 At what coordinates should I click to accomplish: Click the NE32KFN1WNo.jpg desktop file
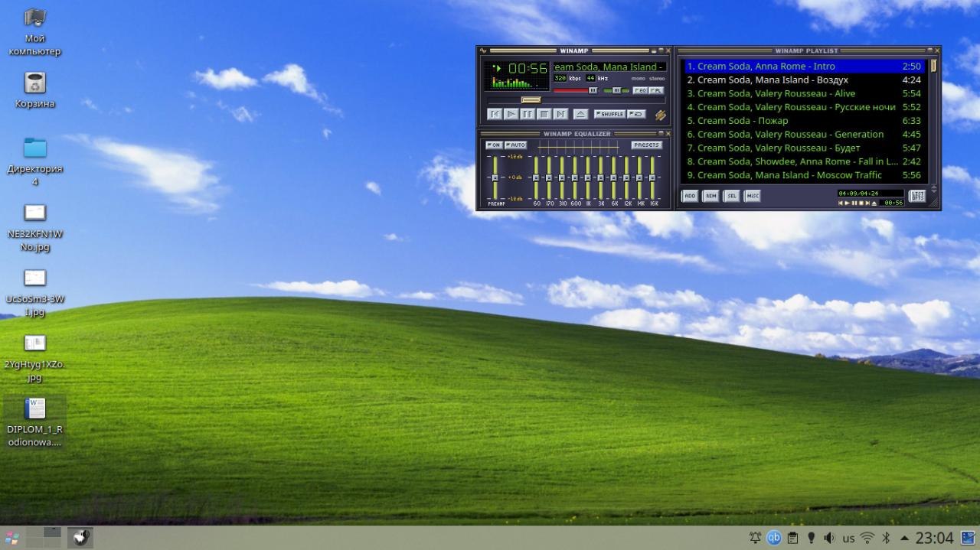[x=35, y=227]
